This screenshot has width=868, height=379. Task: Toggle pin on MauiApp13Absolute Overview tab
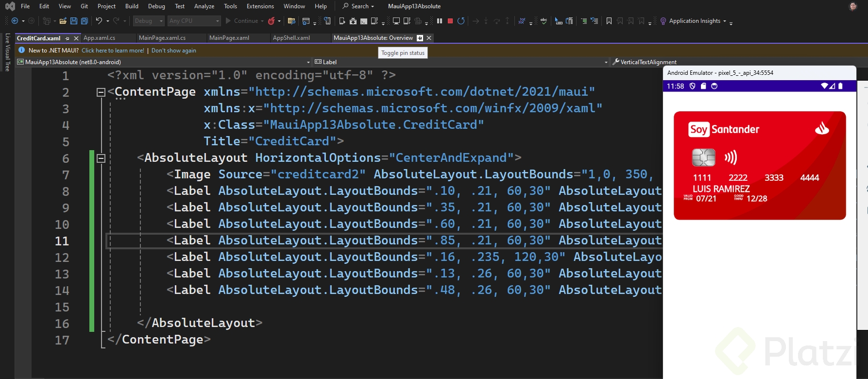point(420,38)
